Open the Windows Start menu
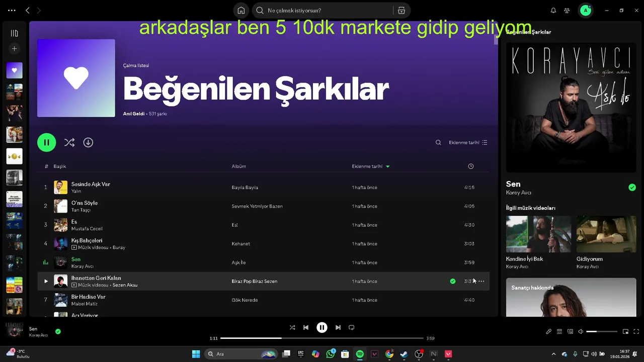644x362 pixels. (196, 354)
